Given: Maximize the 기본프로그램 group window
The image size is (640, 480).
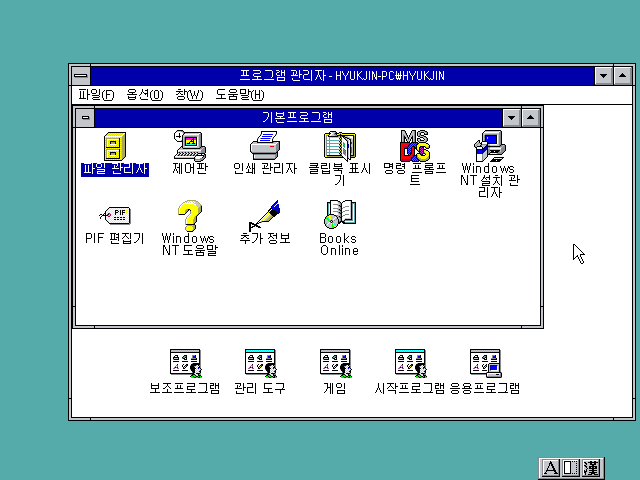Looking at the screenshot, I should pos(531,118).
